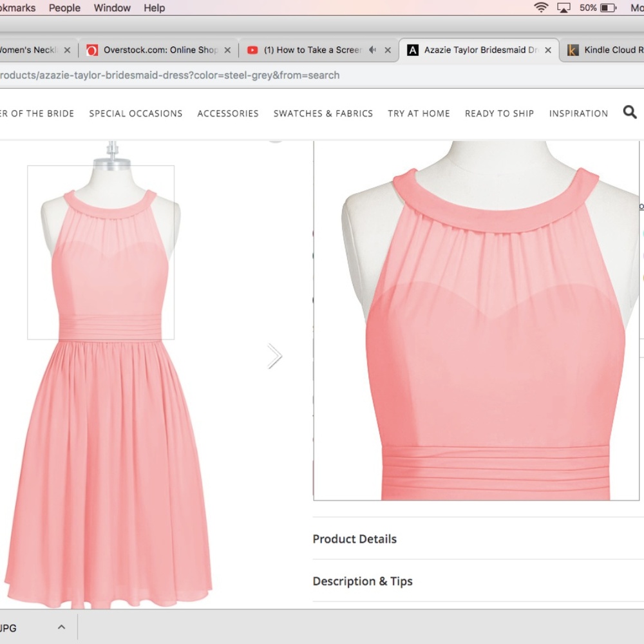
Task: Click the 50% battery percentage text
Action: (588, 8)
